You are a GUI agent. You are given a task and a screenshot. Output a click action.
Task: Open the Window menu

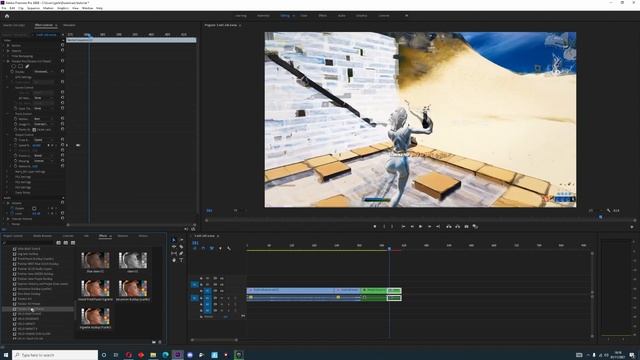click(x=87, y=8)
